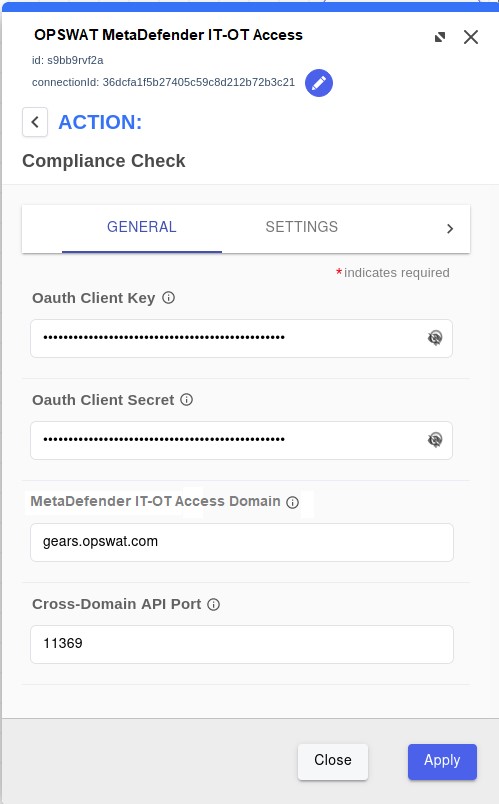Open info icon next to Oauth Client Key

pyautogui.click(x=169, y=297)
